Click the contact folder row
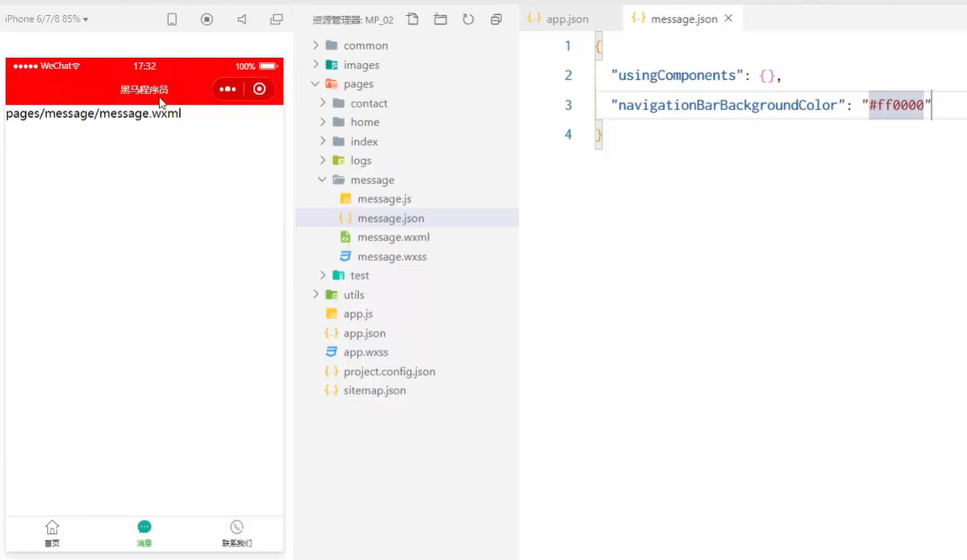Screen dimensions: 967x560 coord(407,103)
